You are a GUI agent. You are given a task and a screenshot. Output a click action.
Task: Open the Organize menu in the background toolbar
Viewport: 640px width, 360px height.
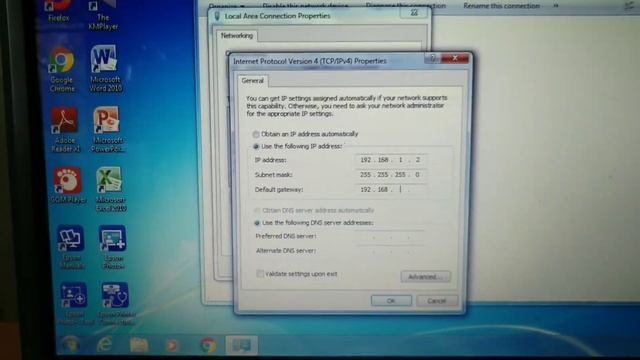click(227, 6)
